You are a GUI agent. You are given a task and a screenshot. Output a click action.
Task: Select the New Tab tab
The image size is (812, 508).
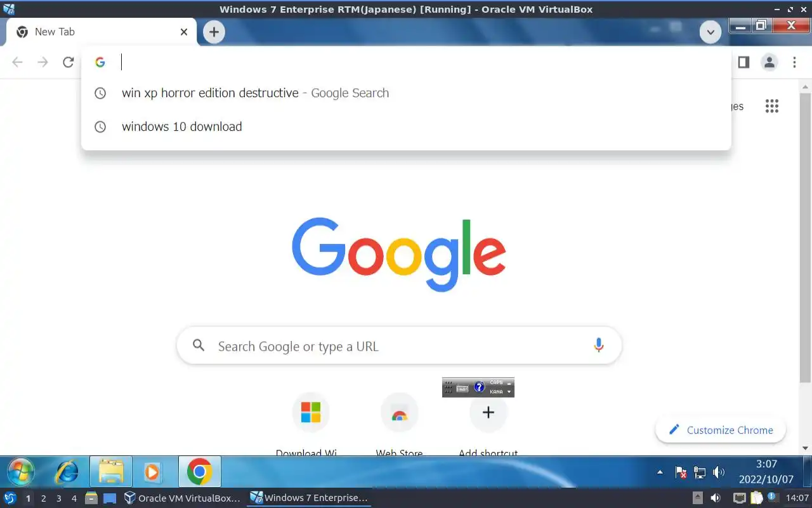101,32
